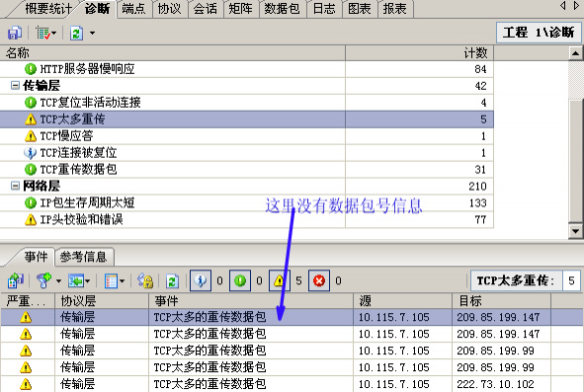584x392 pixels.
Task: Select the 诊断 tab
Action: [97, 9]
